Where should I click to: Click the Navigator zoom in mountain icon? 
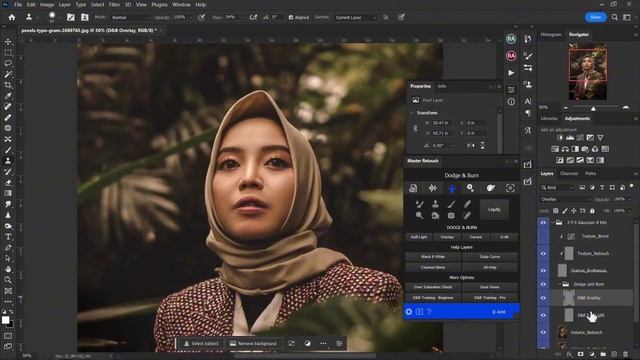(x=626, y=107)
